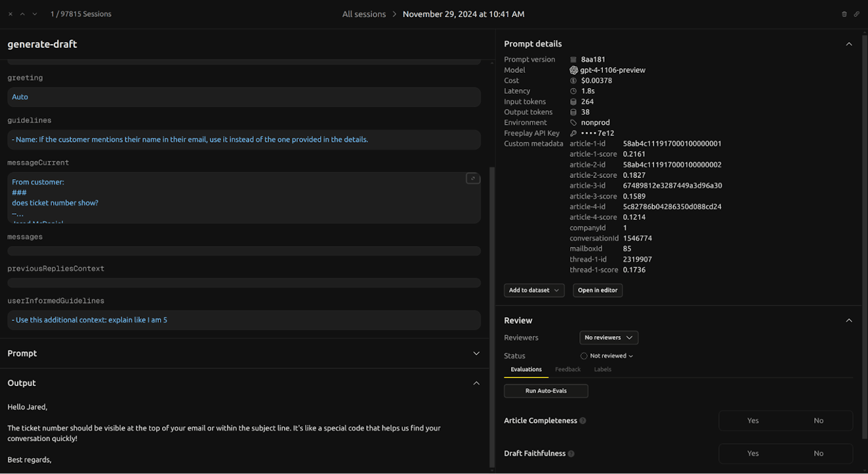Image resolution: width=868 pixels, height=474 pixels.
Task: Mark Article Completeness as Yes
Action: tap(753, 421)
